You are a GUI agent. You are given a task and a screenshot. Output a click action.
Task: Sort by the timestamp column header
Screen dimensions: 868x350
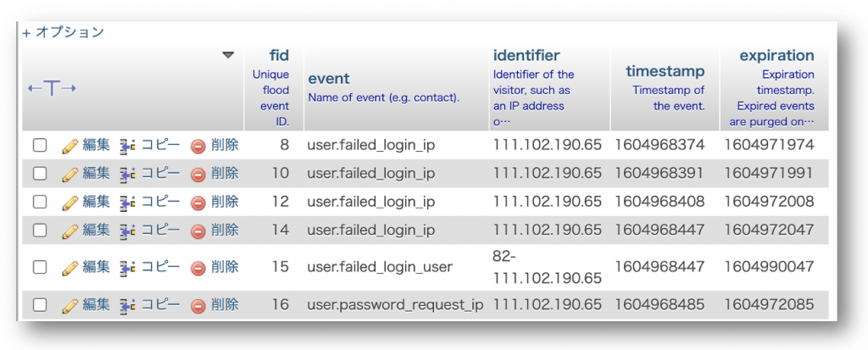pyautogui.click(x=665, y=71)
